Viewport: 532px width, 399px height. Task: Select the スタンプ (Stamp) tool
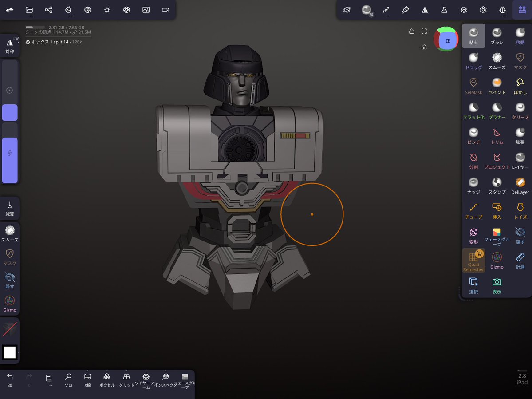tap(497, 186)
